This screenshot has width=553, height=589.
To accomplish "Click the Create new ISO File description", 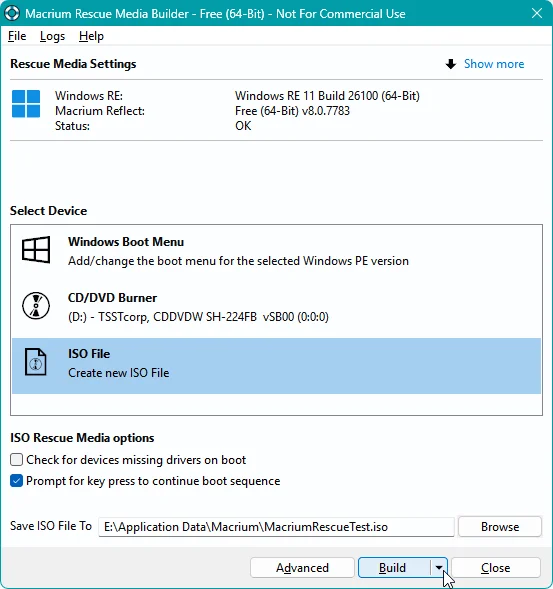I will pyautogui.click(x=119, y=373).
